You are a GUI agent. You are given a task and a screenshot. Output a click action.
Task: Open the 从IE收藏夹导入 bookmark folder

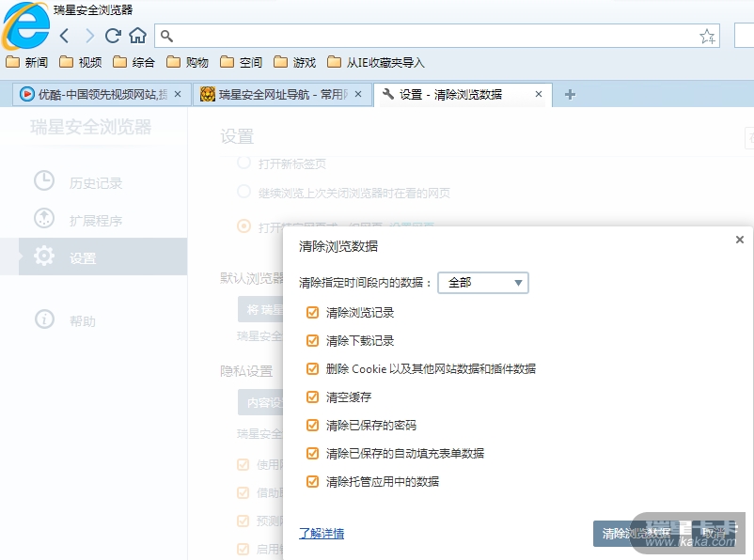coord(375,63)
